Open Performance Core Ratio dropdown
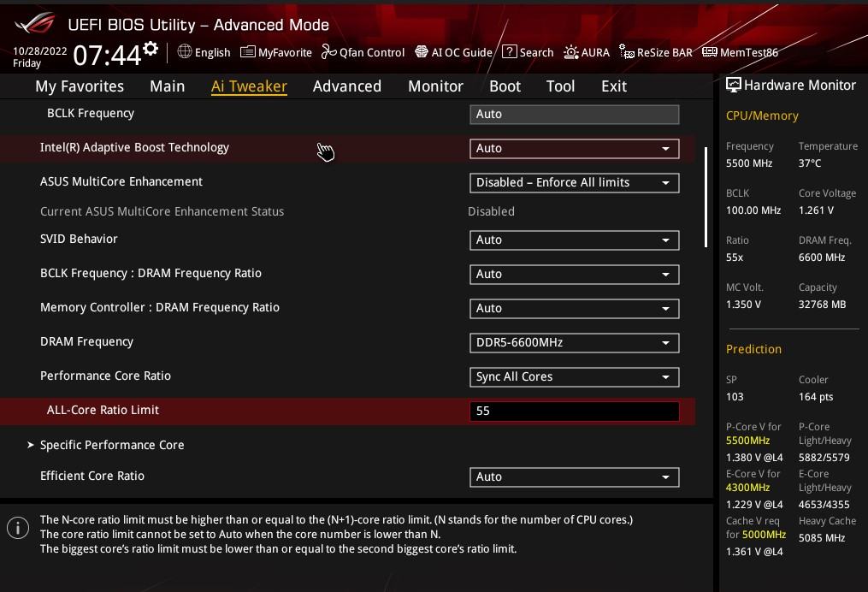This screenshot has height=592, width=868. click(574, 377)
